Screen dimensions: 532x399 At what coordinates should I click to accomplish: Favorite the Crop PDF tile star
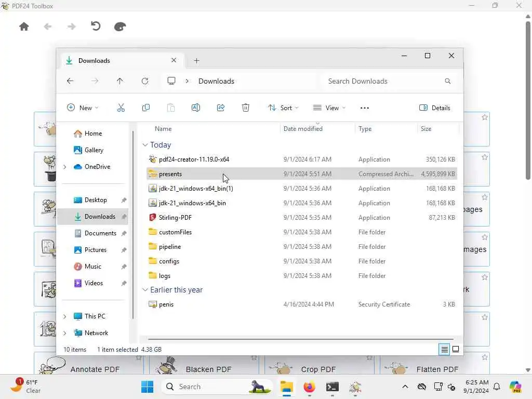coord(369,357)
